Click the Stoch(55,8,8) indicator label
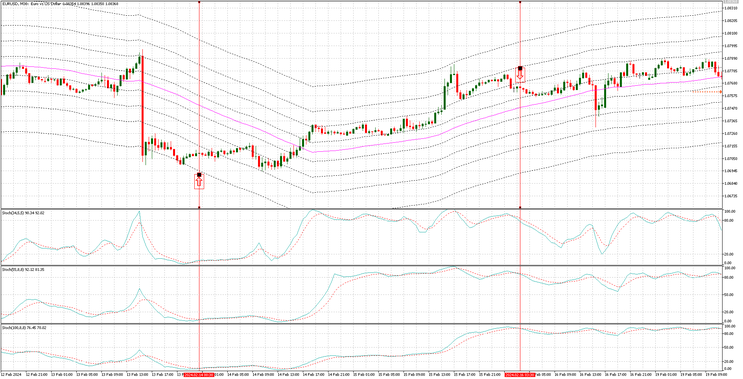The height and width of the screenshot is (379, 743). pyautogui.click(x=23, y=270)
